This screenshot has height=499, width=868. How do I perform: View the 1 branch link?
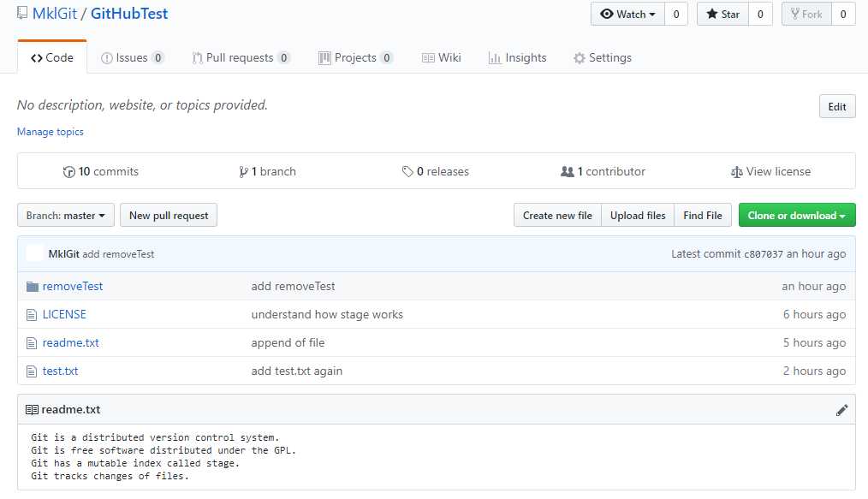[x=267, y=171]
